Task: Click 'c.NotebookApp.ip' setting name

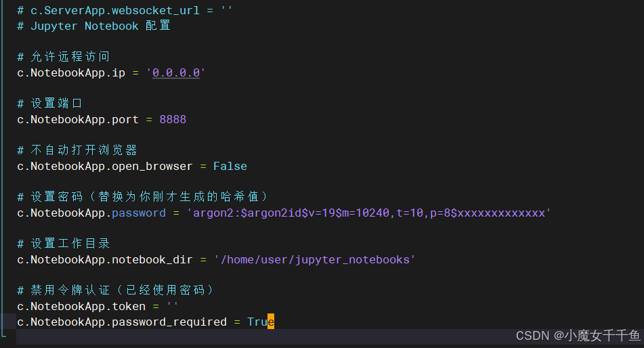Action: click(71, 72)
